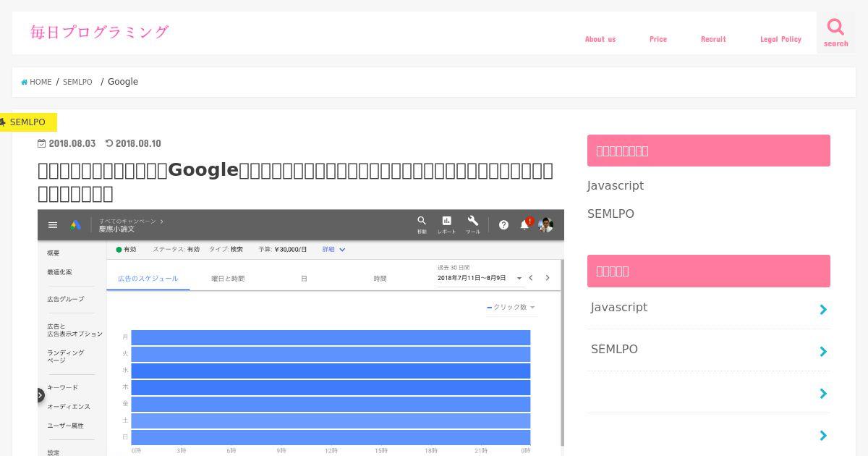The image size is (868, 456).
Task: Click ユーザー属性 in Ads sidebar
Action: coord(65,426)
